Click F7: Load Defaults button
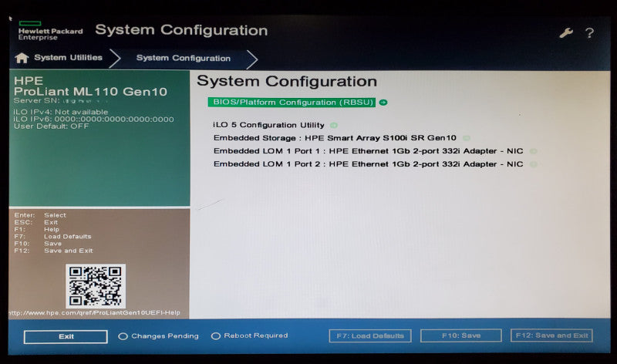This screenshot has width=617, height=364. pos(370,335)
